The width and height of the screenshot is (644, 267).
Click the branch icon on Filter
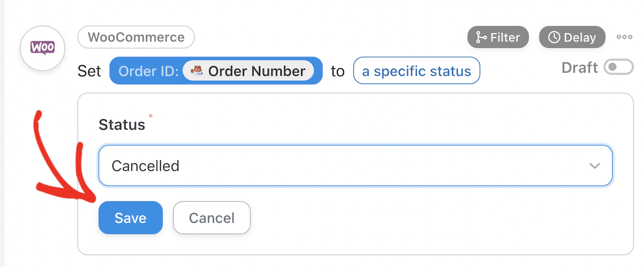pyautogui.click(x=481, y=37)
